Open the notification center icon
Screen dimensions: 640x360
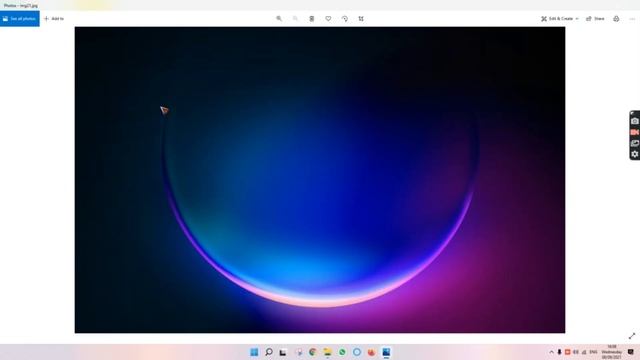pyautogui.click(x=631, y=352)
